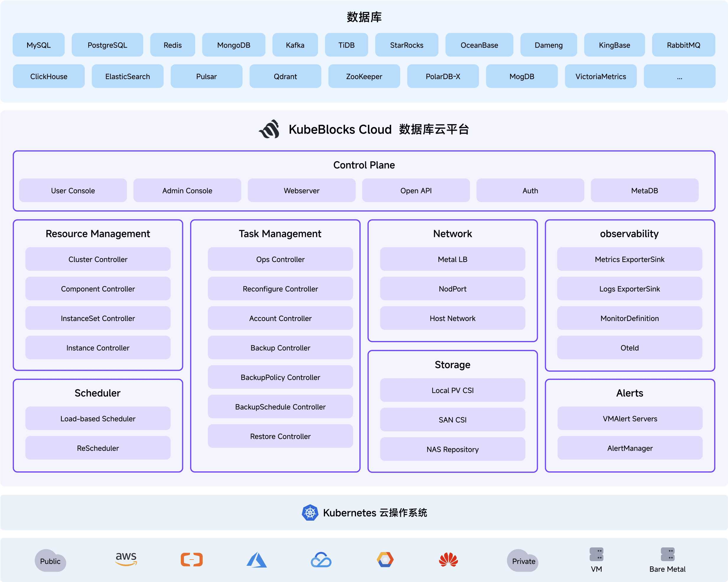Click the ClickHouse box

[49, 76]
